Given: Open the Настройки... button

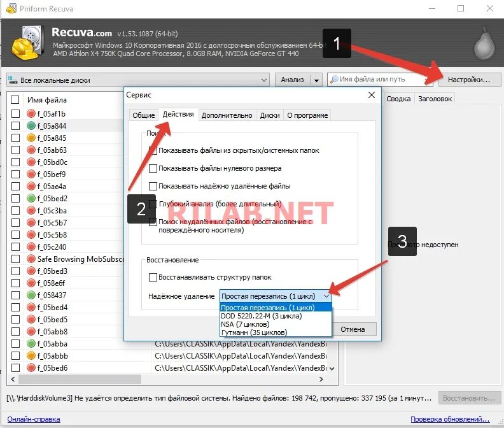Looking at the screenshot, I should (x=469, y=80).
